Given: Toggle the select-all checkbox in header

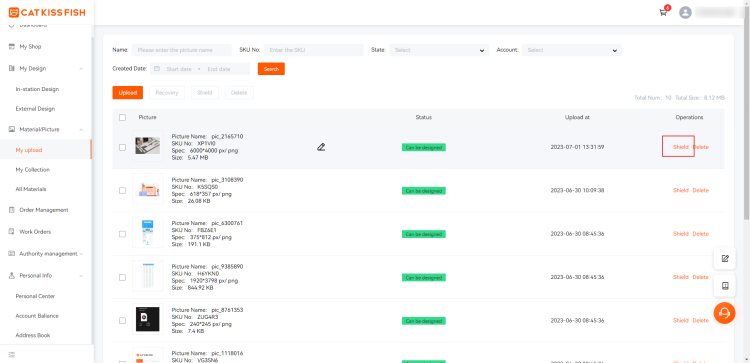Looking at the screenshot, I should 122,117.
